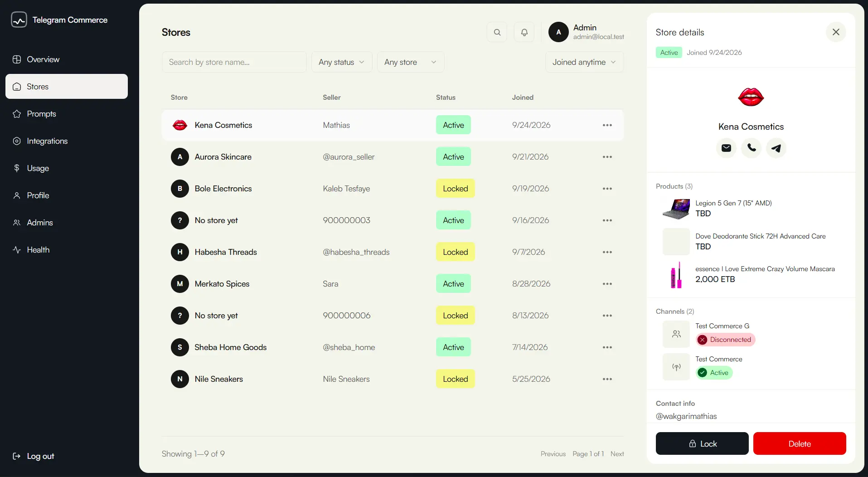
Task: Click the Telegram Commerce logo icon
Action: click(19, 20)
